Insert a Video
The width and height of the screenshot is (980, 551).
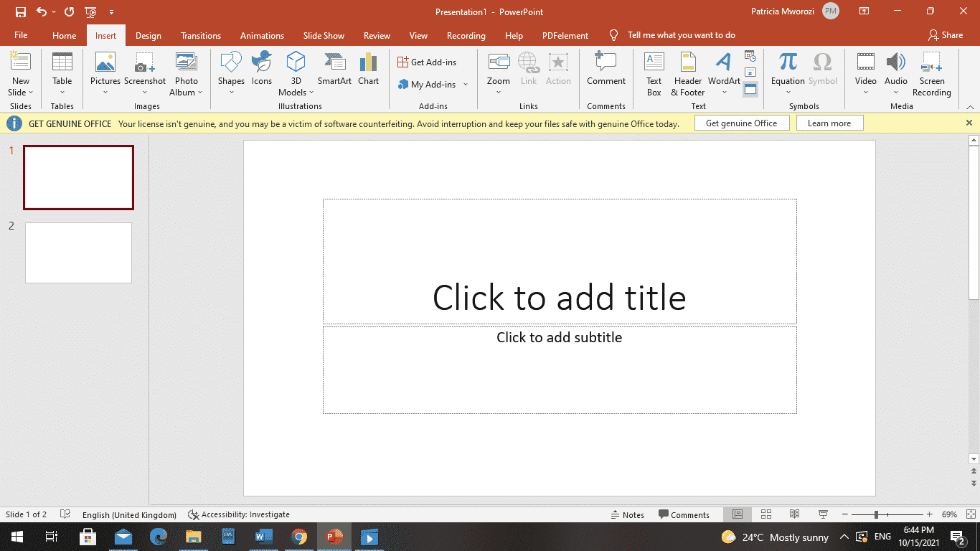[x=865, y=68]
